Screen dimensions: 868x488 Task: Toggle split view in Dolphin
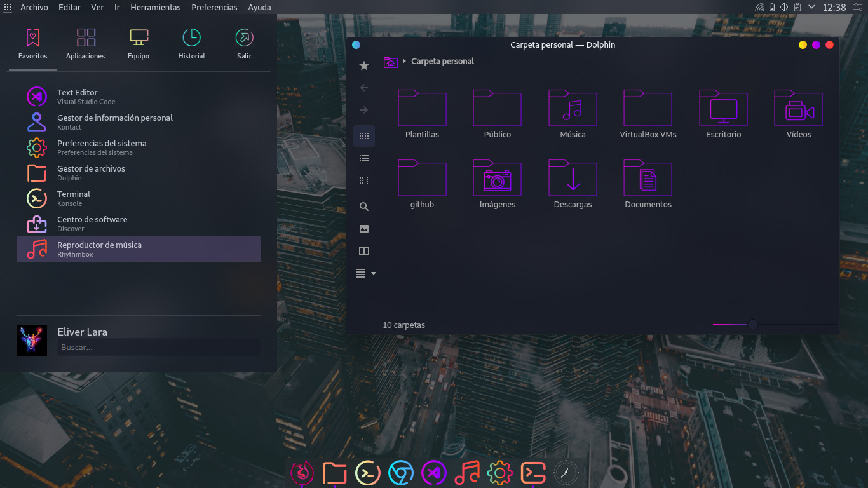(364, 251)
